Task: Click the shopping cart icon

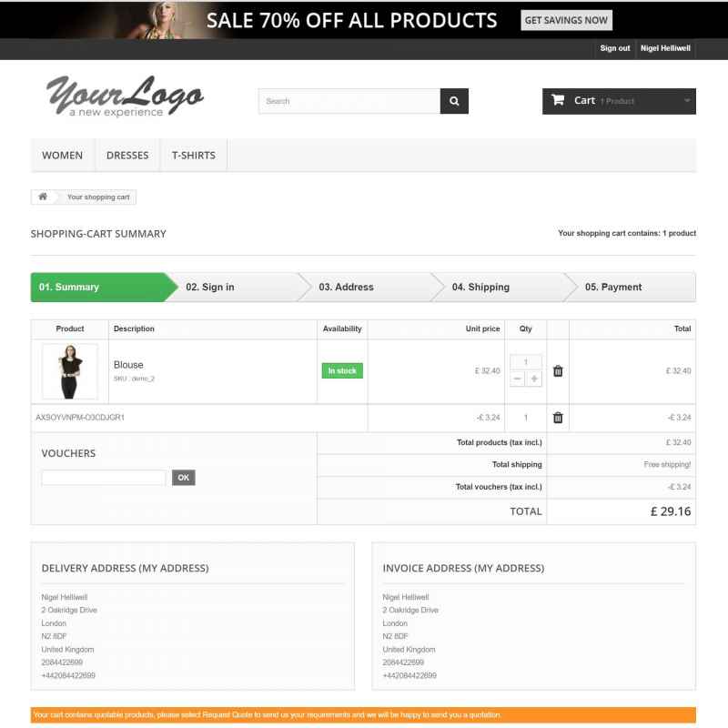Action: click(558, 100)
